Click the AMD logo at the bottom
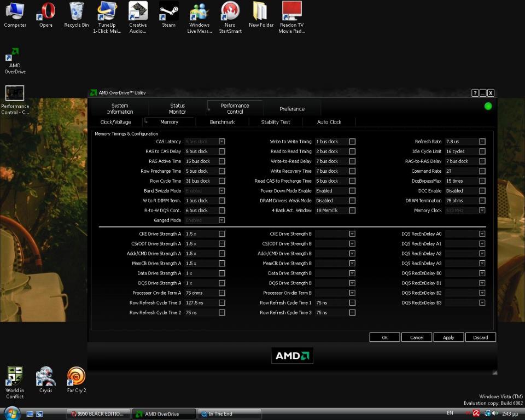The image size is (525, 420). [292, 355]
